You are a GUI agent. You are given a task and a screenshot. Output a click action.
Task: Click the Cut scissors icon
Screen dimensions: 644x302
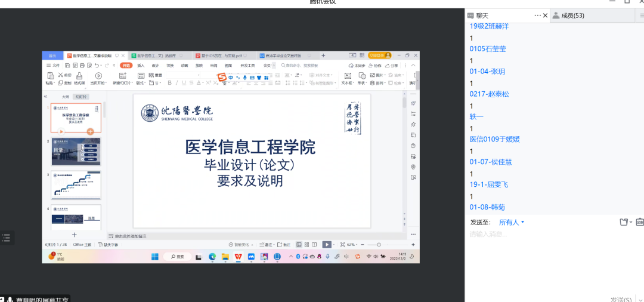[x=61, y=75]
